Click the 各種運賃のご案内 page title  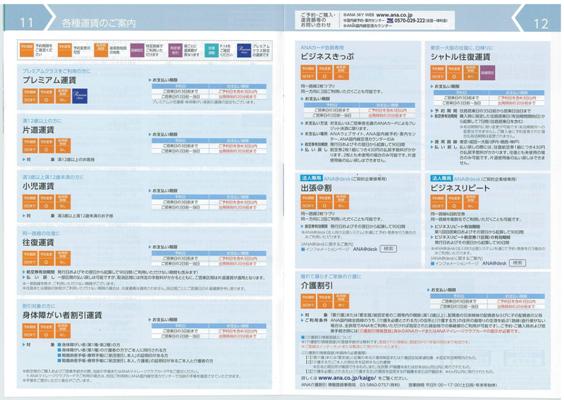(x=99, y=23)
